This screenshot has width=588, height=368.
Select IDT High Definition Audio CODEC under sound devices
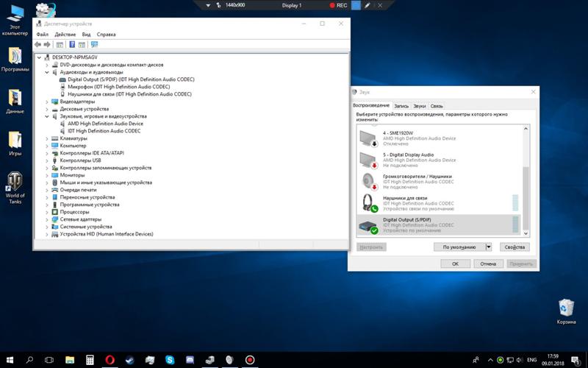(x=104, y=131)
